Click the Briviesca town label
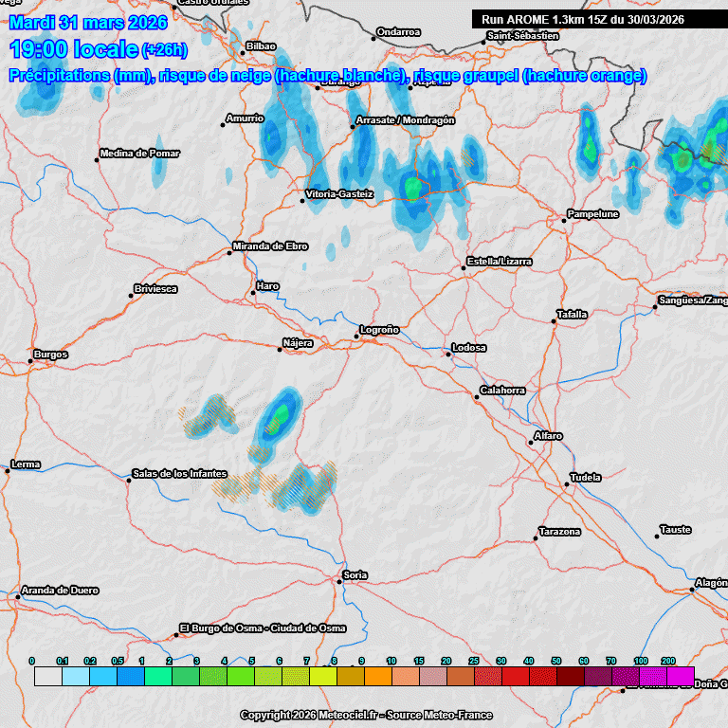Image resolution: width=728 pixels, height=728 pixels. click(155, 289)
